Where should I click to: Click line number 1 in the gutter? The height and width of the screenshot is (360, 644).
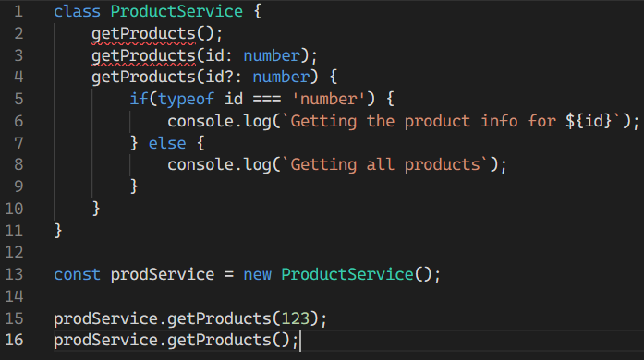pos(18,11)
